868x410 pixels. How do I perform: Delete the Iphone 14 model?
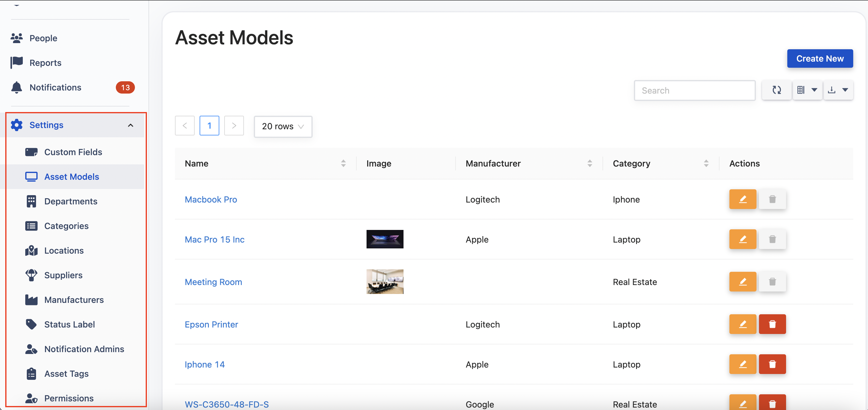772,364
